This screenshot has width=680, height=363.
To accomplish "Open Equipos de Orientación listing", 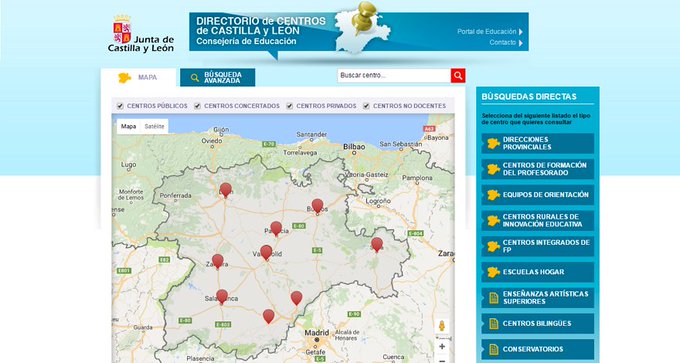I will pos(538,195).
